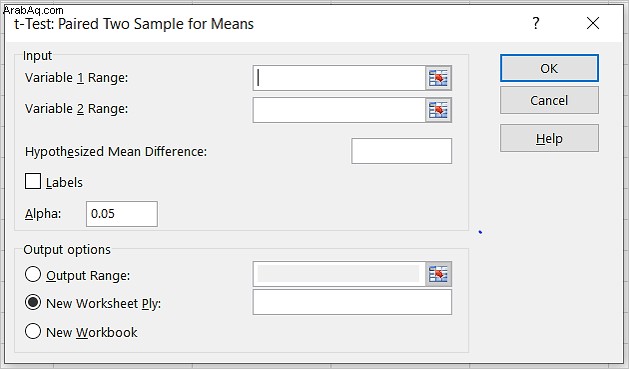Click the question mark help icon

536,23
